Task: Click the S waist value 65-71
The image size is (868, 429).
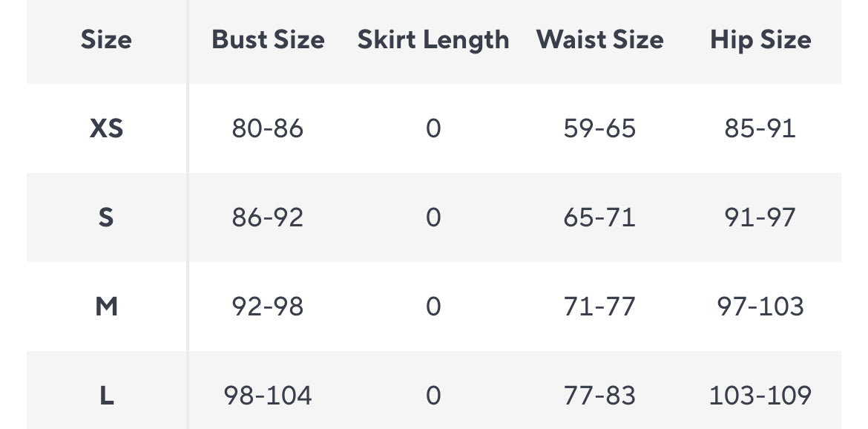Action: 599,218
